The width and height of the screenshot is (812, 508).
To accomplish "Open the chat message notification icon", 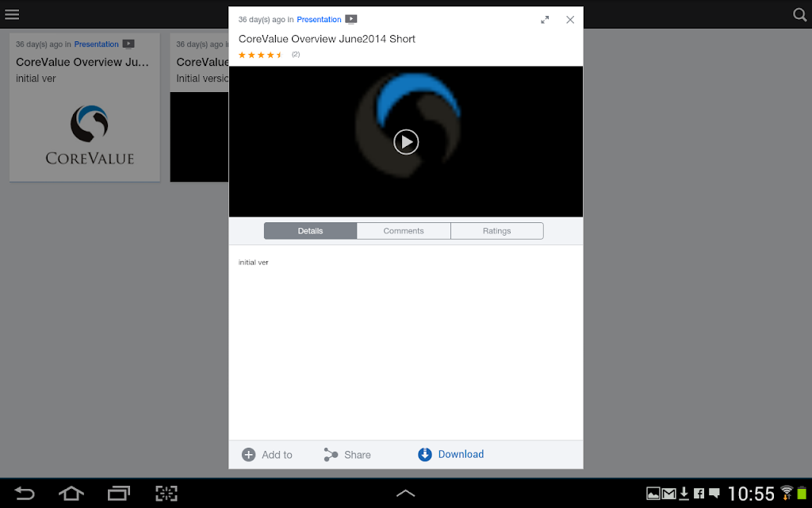I will click(x=714, y=493).
